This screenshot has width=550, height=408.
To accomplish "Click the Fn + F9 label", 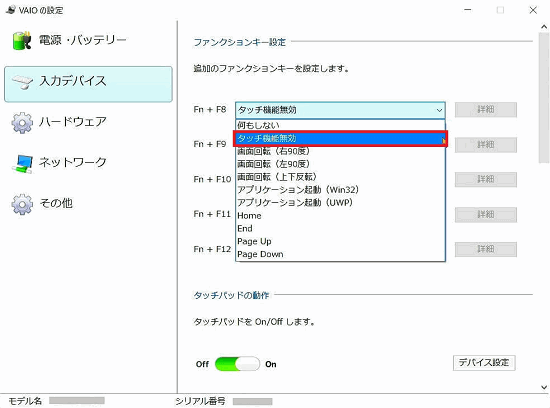I will click(210, 144).
